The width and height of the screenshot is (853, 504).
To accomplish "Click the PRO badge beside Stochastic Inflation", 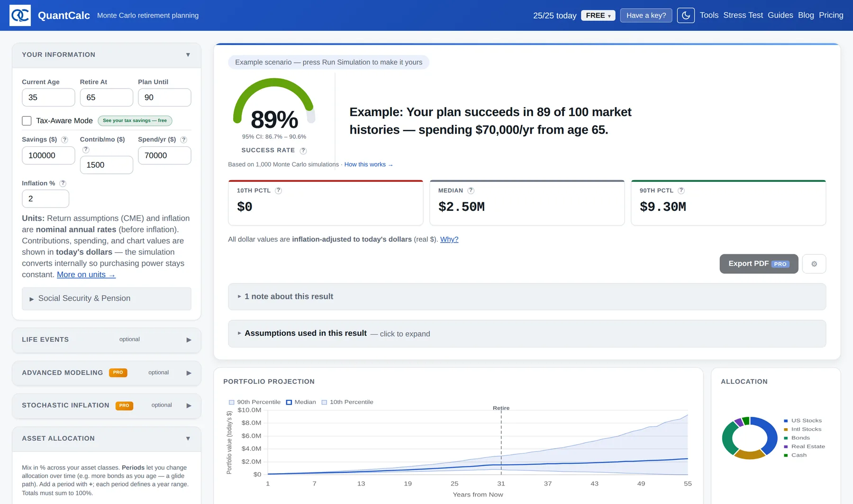I will point(124,406).
